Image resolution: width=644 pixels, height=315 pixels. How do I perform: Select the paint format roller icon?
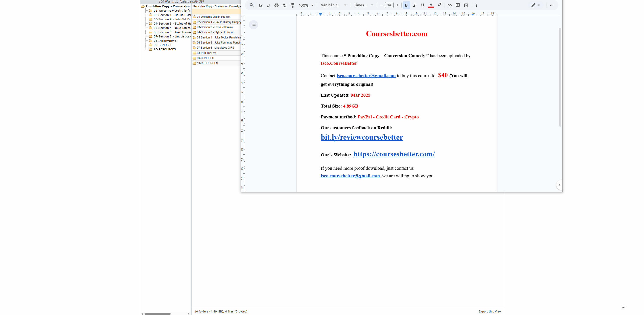click(292, 5)
